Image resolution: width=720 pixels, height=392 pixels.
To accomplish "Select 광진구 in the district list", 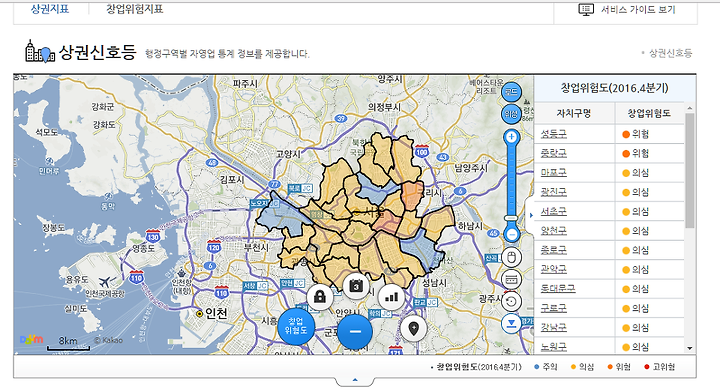I will pyautogui.click(x=553, y=192).
